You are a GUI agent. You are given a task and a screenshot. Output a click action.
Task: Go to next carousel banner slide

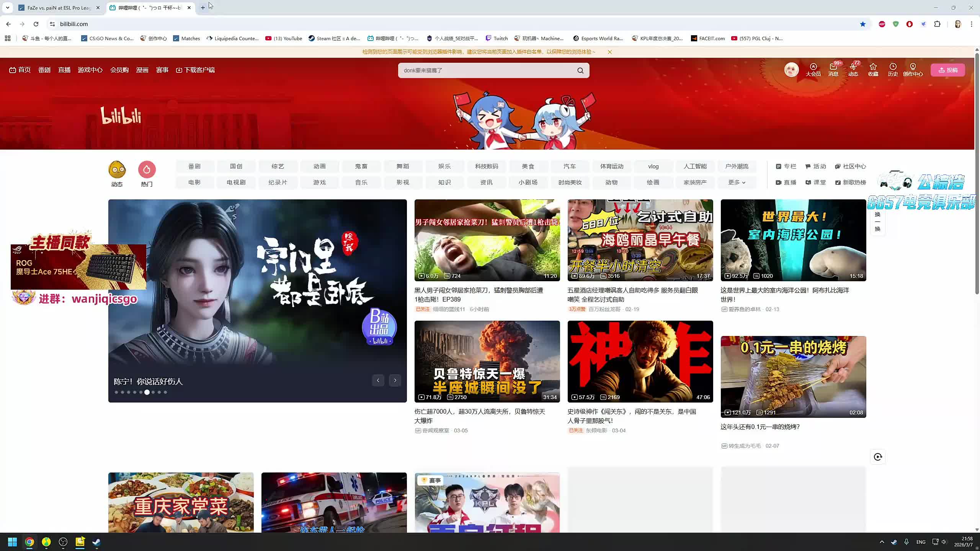pyautogui.click(x=395, y=380)
